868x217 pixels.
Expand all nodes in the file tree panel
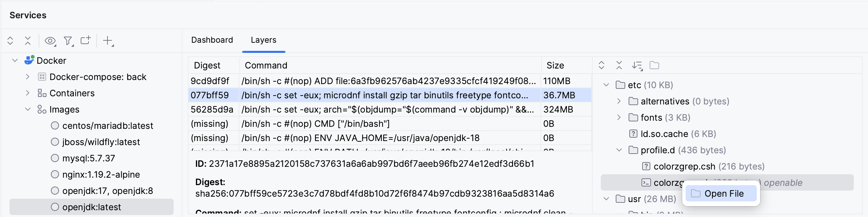[x=602, y=65]
